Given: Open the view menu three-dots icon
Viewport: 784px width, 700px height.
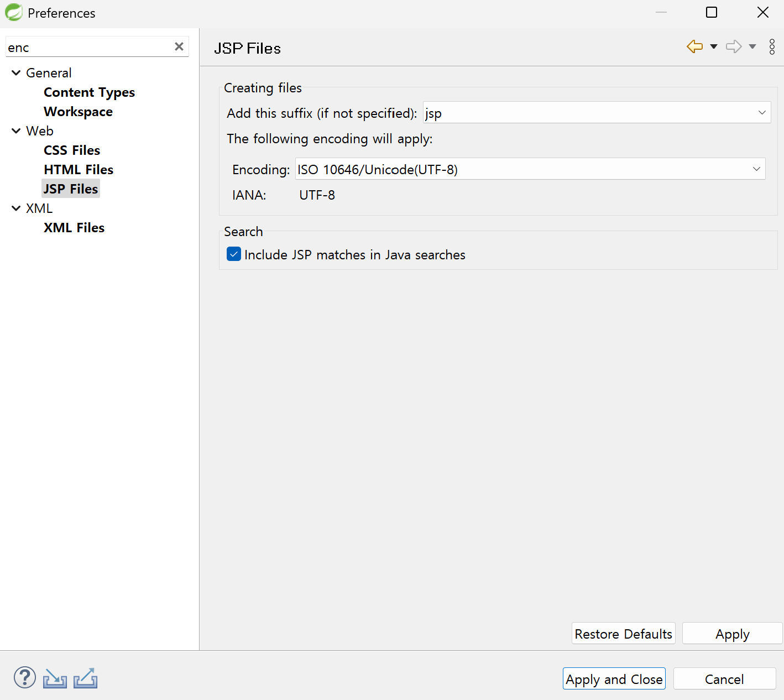Looking at the screenshot, I should (772, 47).
